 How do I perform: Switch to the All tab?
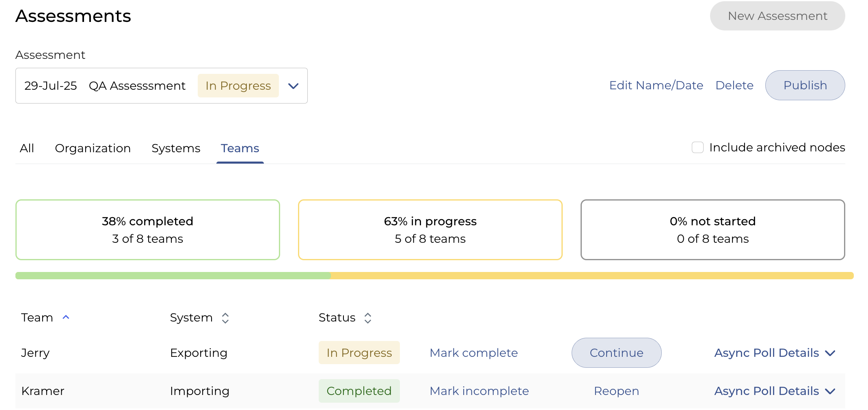click(x=27, y=148)
